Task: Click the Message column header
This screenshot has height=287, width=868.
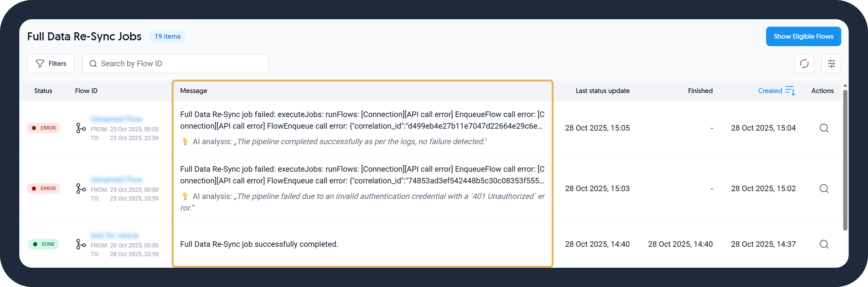Action: 194,91
